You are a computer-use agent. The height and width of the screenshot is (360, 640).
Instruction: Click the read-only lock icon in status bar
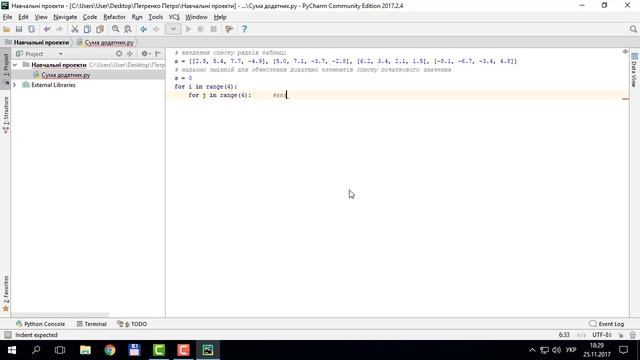[x=621, y=335]
